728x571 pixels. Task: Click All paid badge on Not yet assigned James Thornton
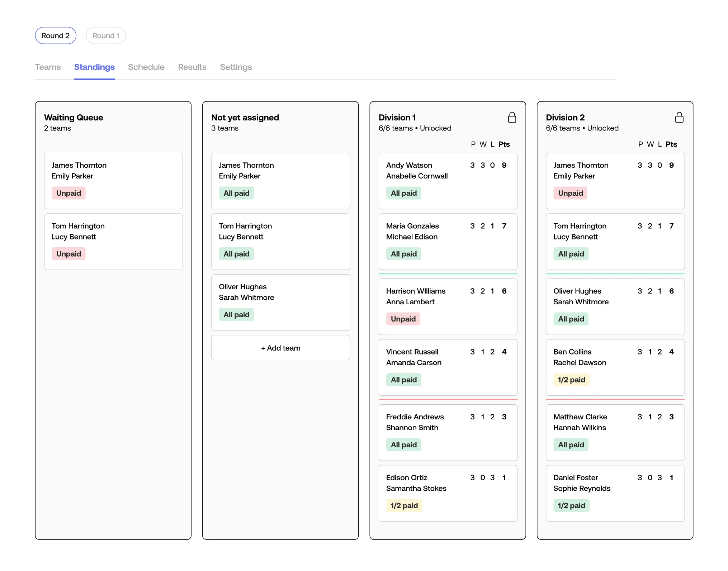[236, 193]
